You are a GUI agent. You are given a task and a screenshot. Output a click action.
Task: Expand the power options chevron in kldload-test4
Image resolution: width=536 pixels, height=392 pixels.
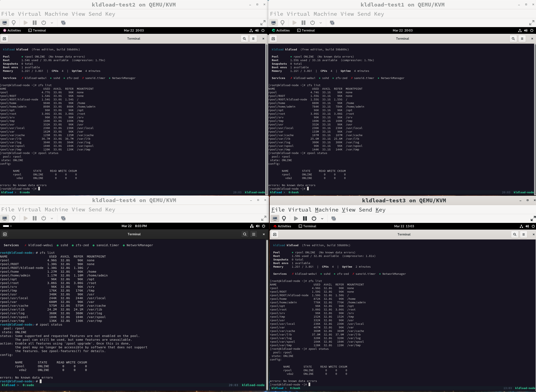pos(52,218)
